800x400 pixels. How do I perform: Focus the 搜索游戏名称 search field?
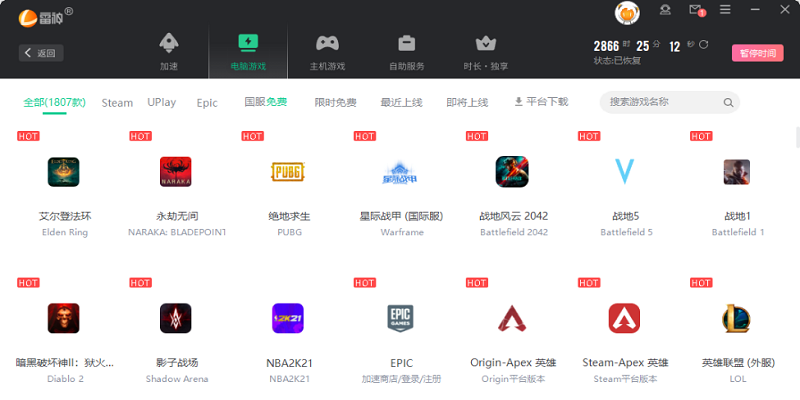(669, 102)
